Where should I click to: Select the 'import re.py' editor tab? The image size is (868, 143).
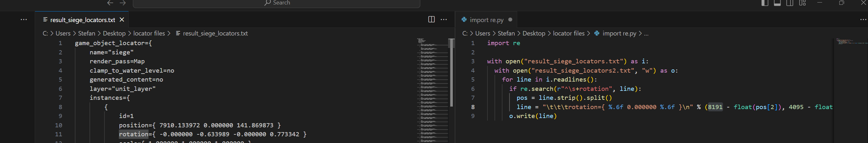pos(486,20)
